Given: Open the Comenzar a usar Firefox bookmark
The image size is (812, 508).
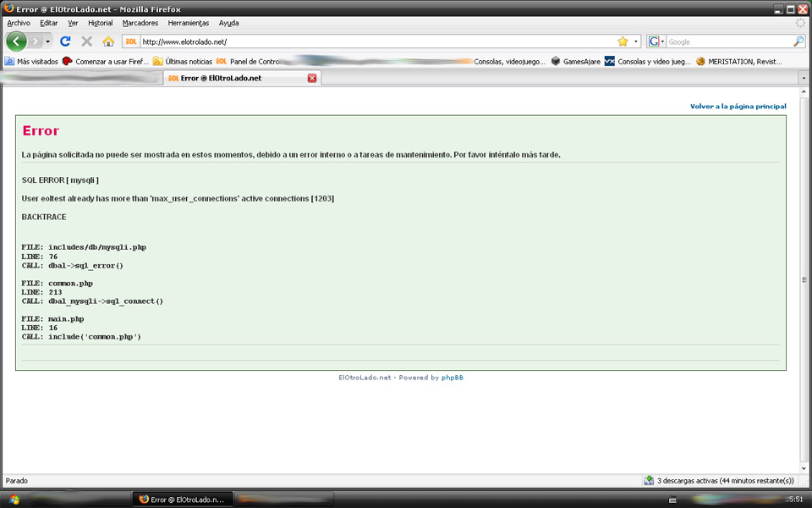Looking at the screenshot, I should click(x=106, y=61).
